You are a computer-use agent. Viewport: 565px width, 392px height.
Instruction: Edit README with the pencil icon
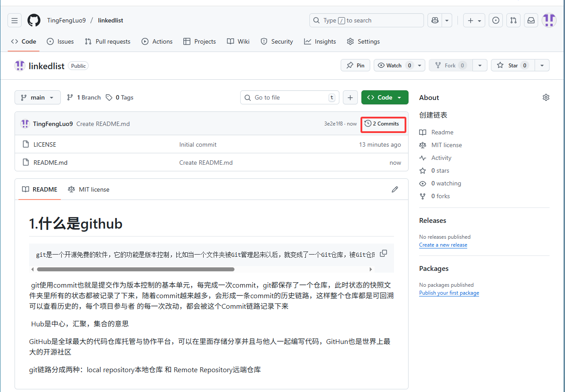click(x=394, y=189)
